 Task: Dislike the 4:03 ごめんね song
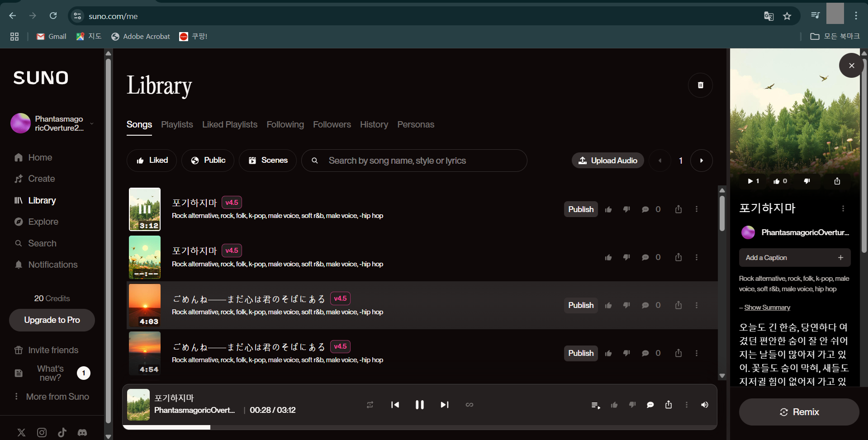click(626, 305)
